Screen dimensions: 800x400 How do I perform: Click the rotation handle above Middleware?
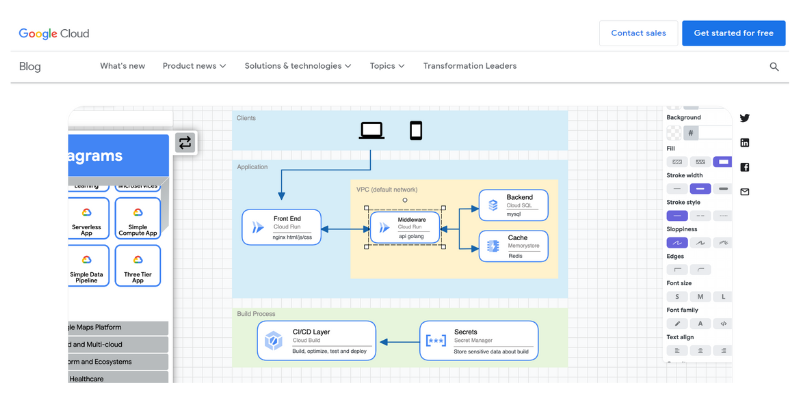(x=405, y=200)
